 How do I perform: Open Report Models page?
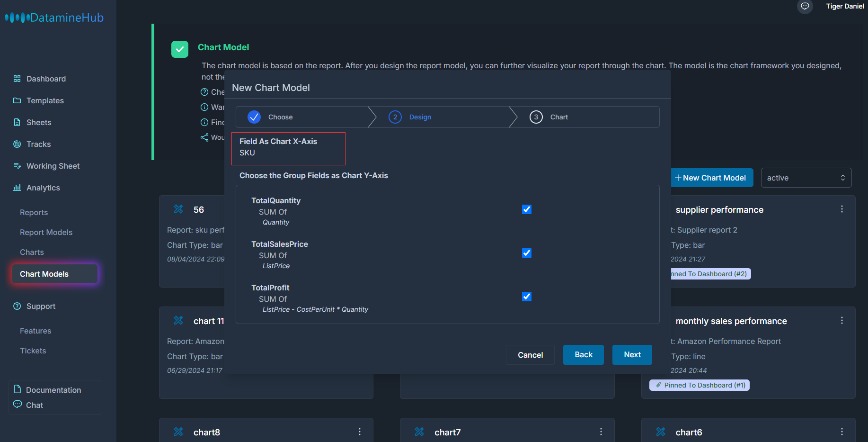46,232
